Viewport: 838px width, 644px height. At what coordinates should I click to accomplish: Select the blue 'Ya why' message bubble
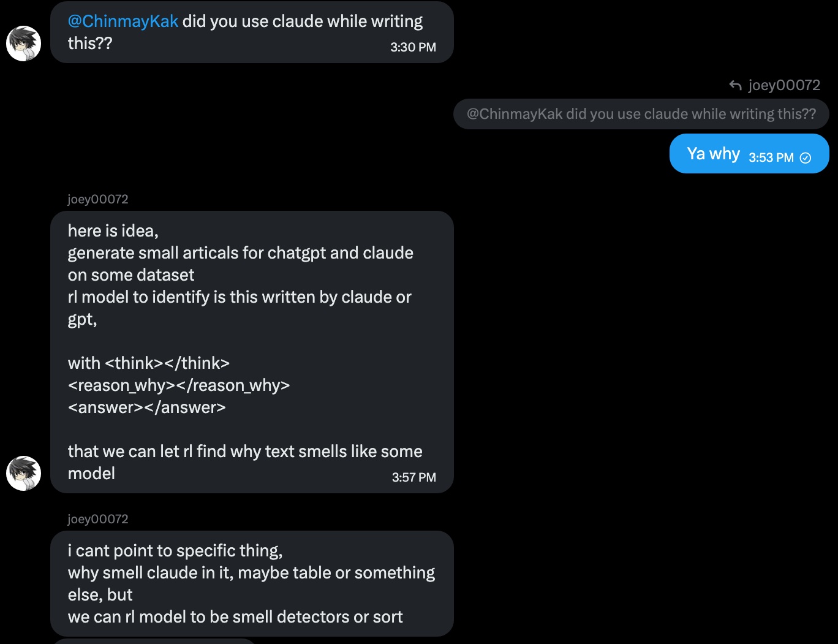[749, 154]
